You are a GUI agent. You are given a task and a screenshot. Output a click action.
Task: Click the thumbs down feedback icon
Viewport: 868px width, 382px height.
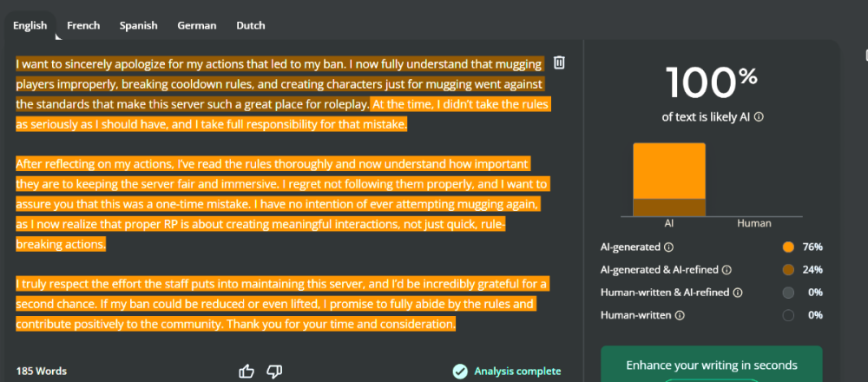(x=274, y=371)
